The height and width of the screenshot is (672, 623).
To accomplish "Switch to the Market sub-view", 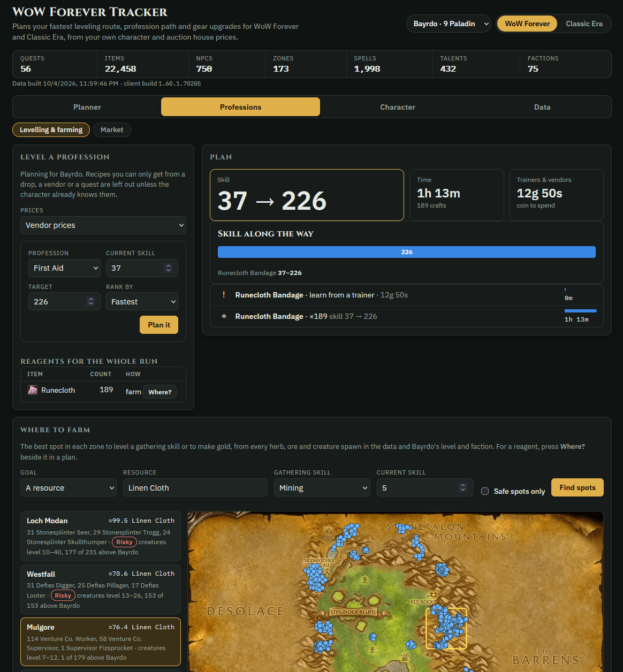I will tap(112, 129).
